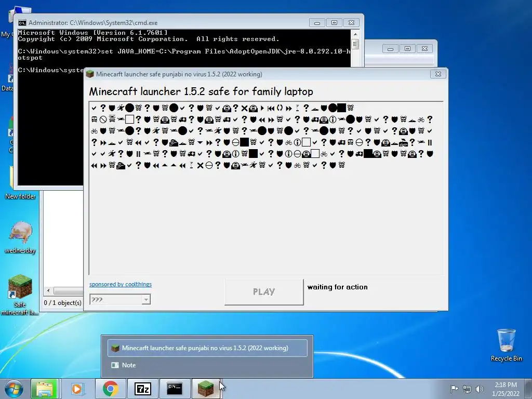Open Google Chrome from the taskbar

click(x=110, y=389)
